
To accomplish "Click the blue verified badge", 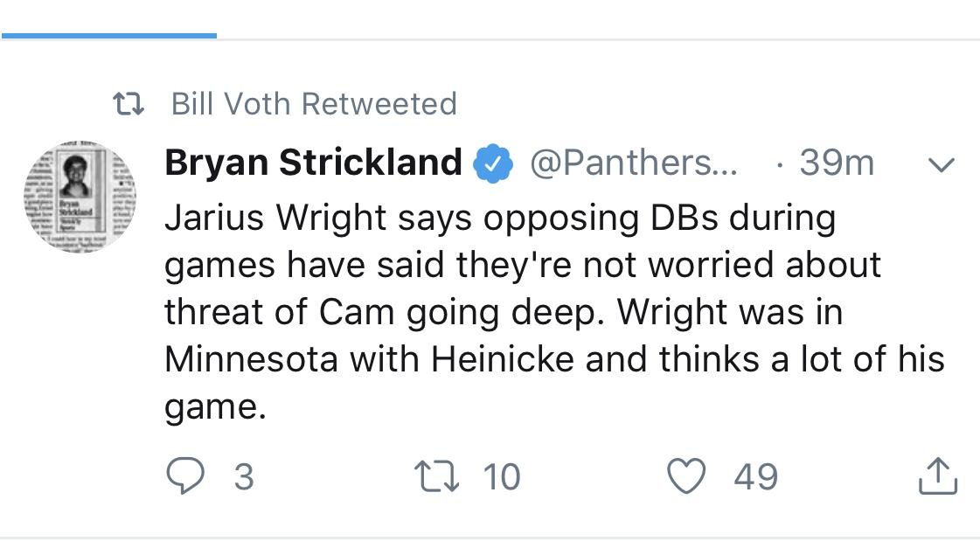I will point(492,163).
